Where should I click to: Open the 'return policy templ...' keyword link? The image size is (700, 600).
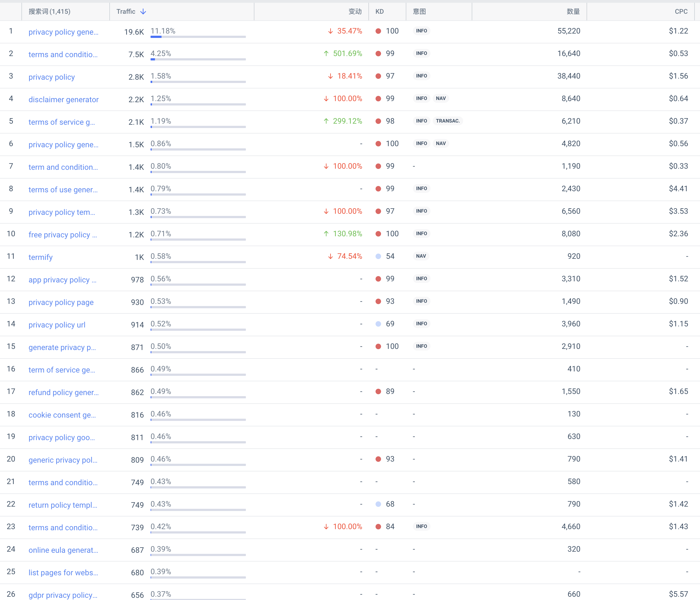pyautogui.click(x=63, y=505)
